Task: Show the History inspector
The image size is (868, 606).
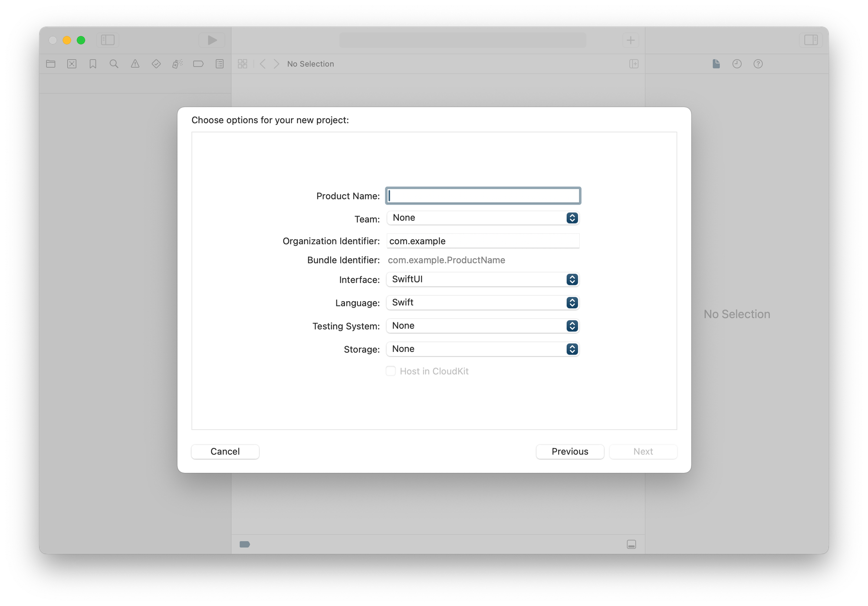Action: pyautogui.click(x=737, y=64)
